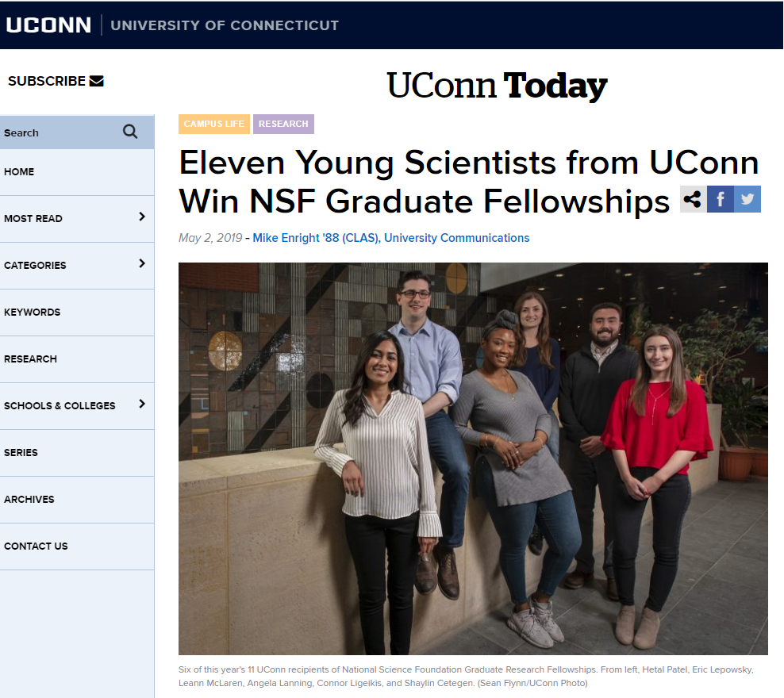Click the UConn logo in header
This screenshot has height=698, width=784.
48,25
